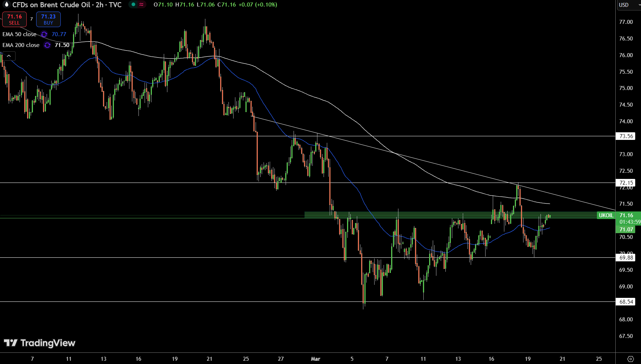
Task: Click the green 71.16 last price label on axis
Action: point(626,215)
